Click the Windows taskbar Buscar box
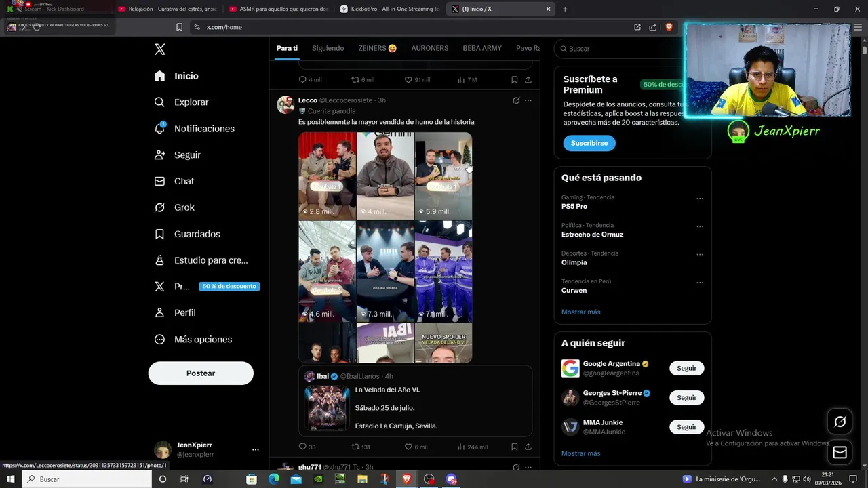The width and height of the screenshot is (868, 488). [x=87, y=479]
